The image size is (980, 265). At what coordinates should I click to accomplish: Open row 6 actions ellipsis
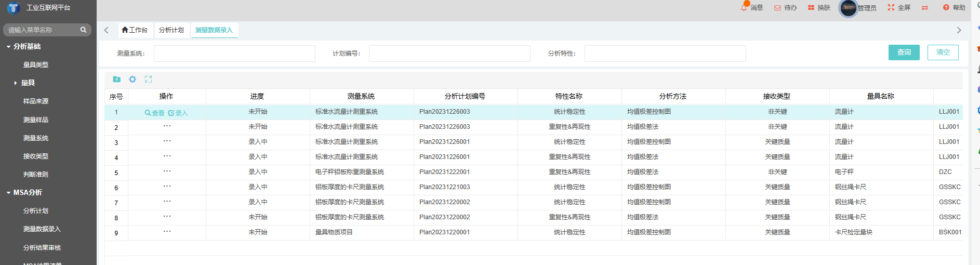pos(167,187)
